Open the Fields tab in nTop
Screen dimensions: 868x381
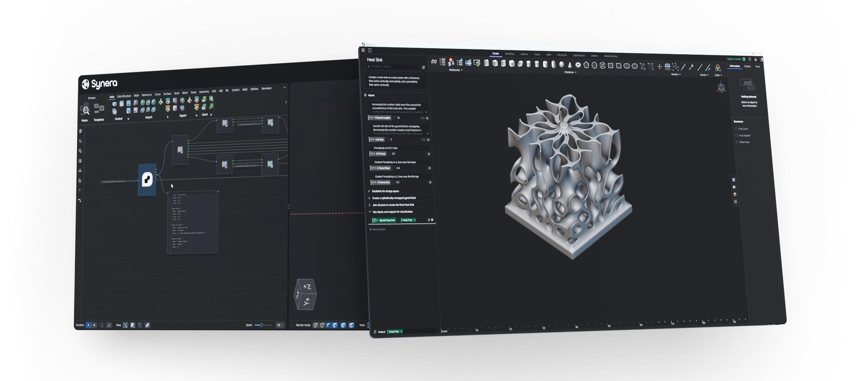537,54
